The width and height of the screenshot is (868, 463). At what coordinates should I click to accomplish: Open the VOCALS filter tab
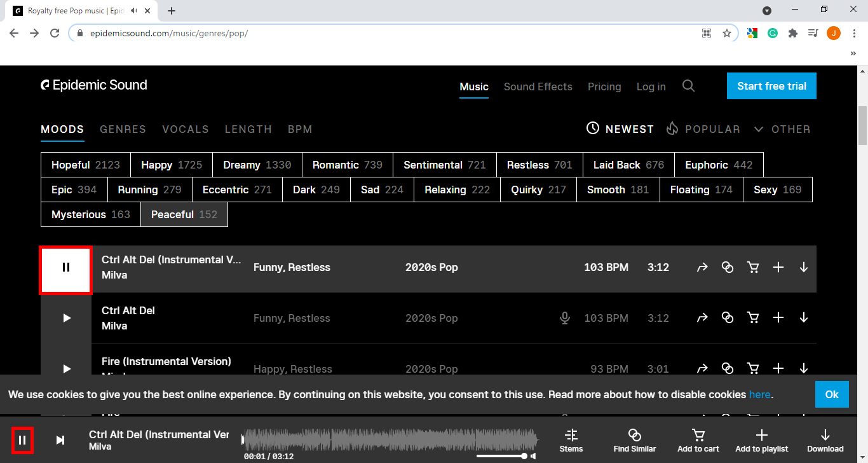click(x=186, y=129)
